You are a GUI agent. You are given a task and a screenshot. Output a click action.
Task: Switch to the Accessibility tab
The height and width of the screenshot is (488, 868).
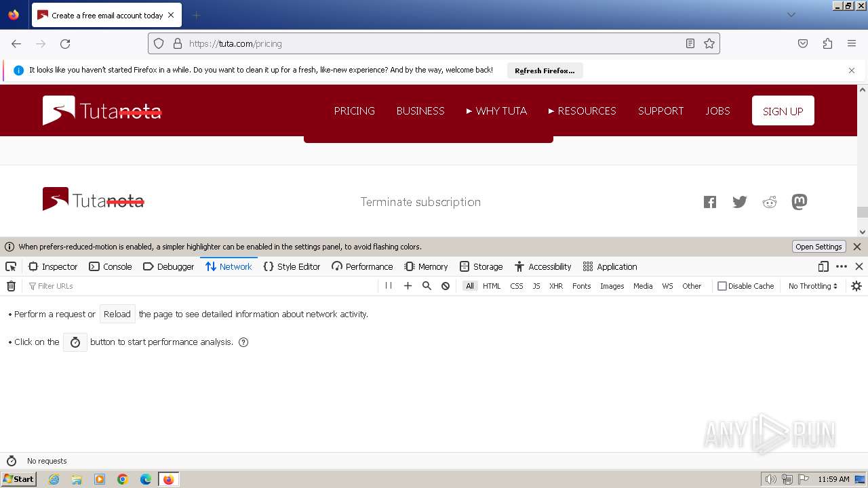click(543, 266)
